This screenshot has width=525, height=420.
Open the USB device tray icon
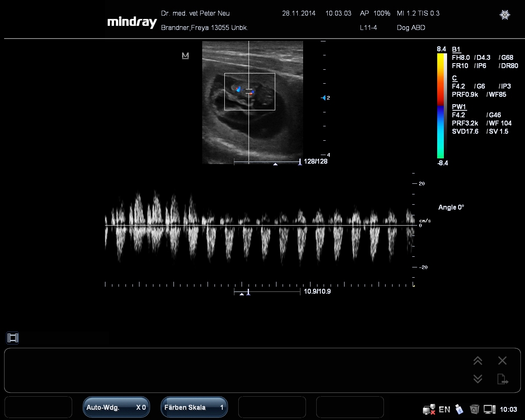459,409
